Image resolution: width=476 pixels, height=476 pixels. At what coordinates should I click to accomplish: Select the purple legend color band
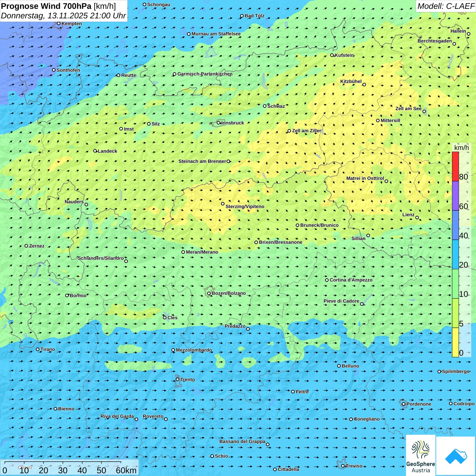pyautogui.click(x=455, y=195)
